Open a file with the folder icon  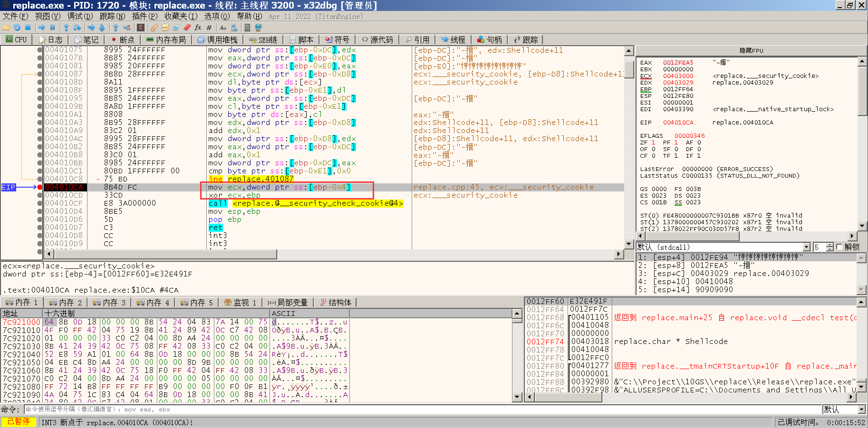point(6,27)
